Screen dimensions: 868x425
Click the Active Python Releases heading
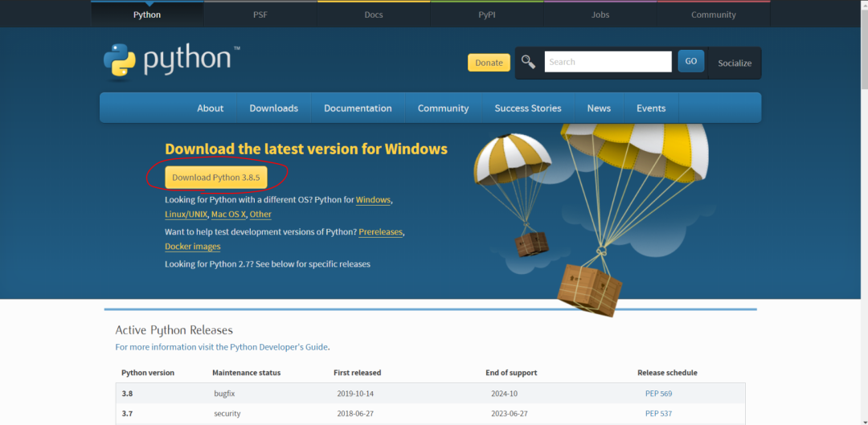coord(174,330)
